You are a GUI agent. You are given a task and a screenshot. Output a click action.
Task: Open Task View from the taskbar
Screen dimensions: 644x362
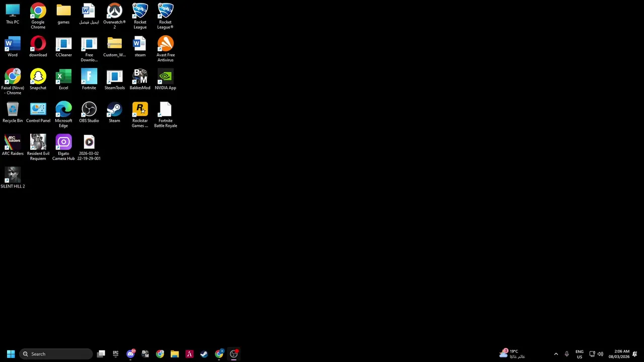pos(101,354)
